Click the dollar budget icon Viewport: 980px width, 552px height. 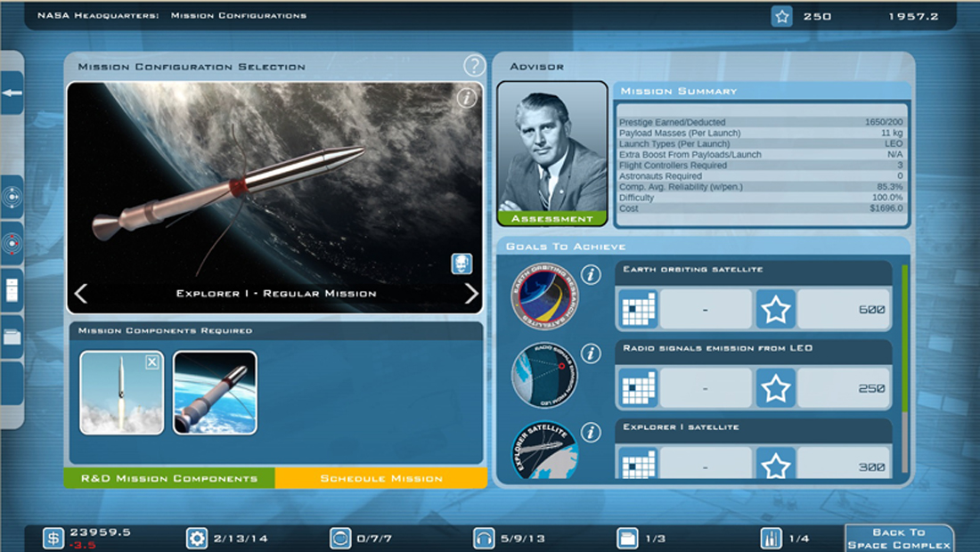[x=53, y=538]
